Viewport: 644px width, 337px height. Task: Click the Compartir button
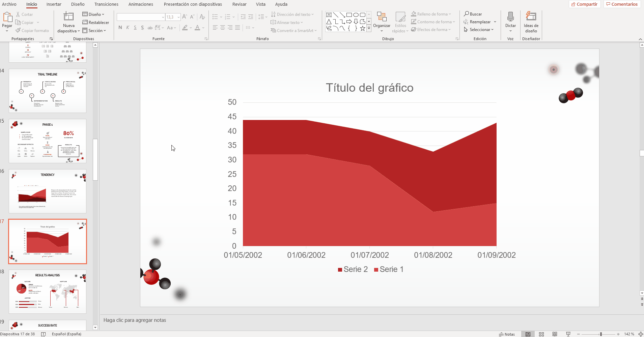[584, 4]
